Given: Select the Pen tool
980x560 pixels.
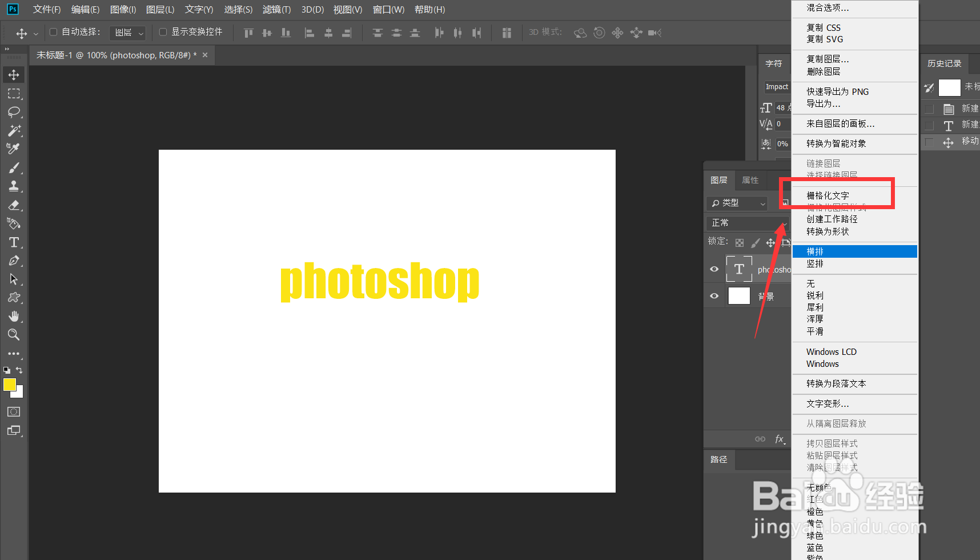Looking at the screenshot, I should click(14, 261).
